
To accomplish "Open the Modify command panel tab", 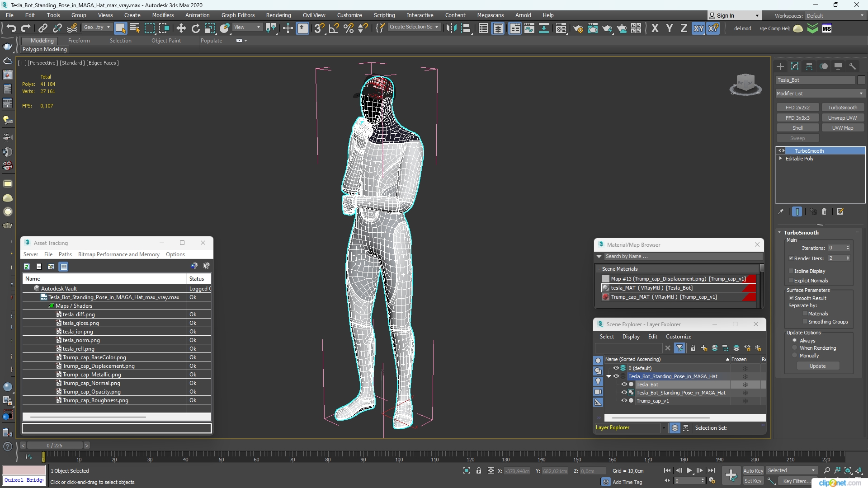I will click(795, 66).
